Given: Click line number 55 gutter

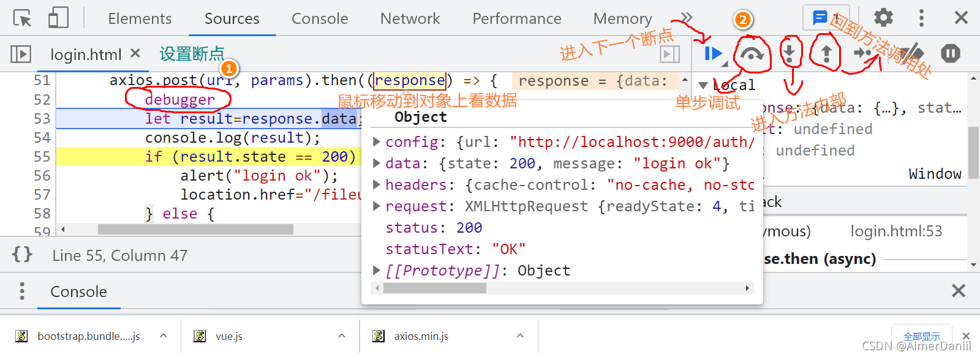Looking at the screenshot, I should 42,157.
